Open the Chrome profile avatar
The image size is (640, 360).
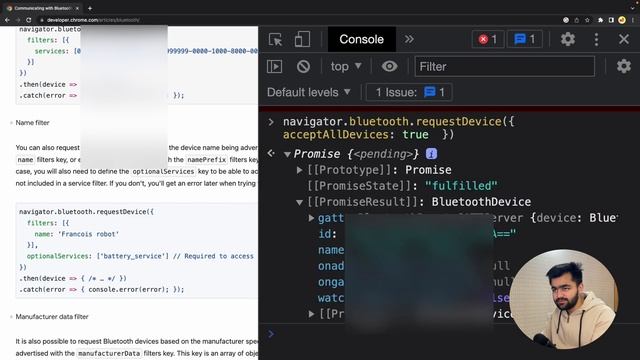coord(622,20)
